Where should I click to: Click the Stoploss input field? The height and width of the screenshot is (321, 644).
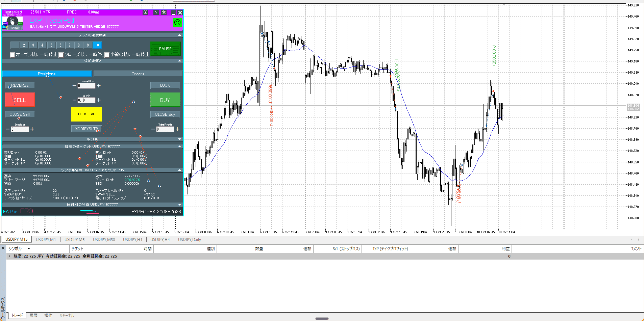click(20, 129)
